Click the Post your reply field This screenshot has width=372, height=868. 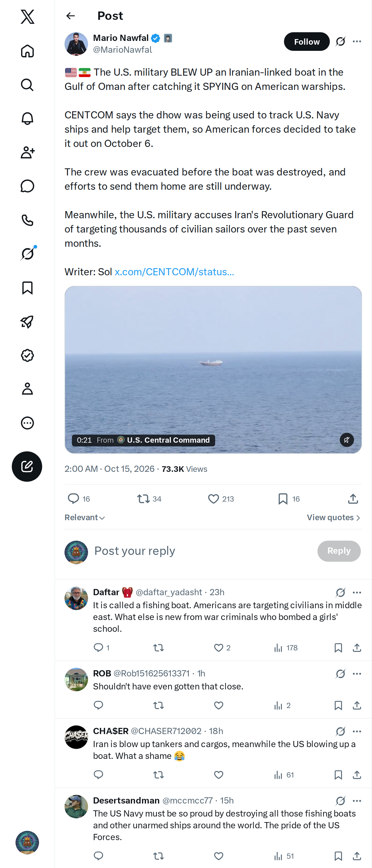(202, 551)
